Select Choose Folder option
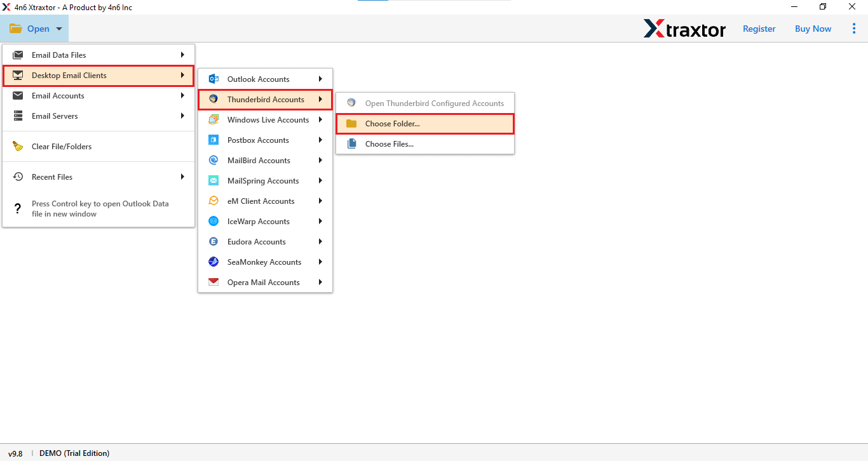The height and width of the screenshot is (461, 868). (424, 123)
